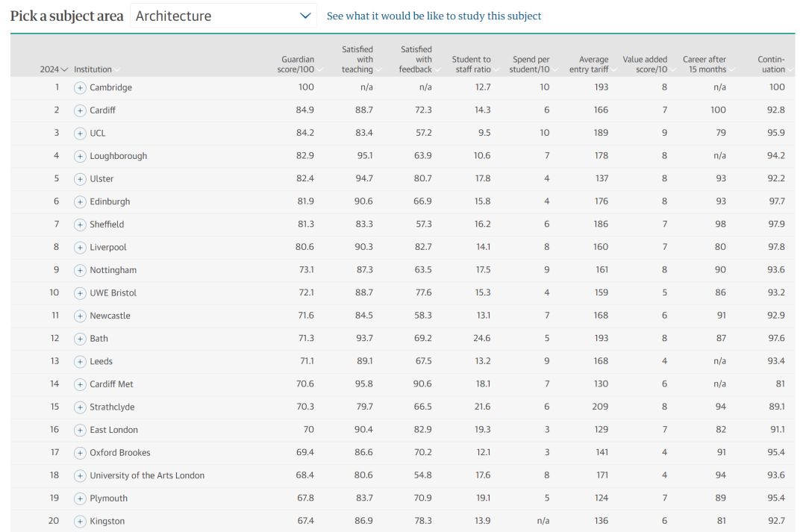Click the Strathclyde institution name
The height and width of the screenshot is (532, 806).
click(x=112, y=407)
